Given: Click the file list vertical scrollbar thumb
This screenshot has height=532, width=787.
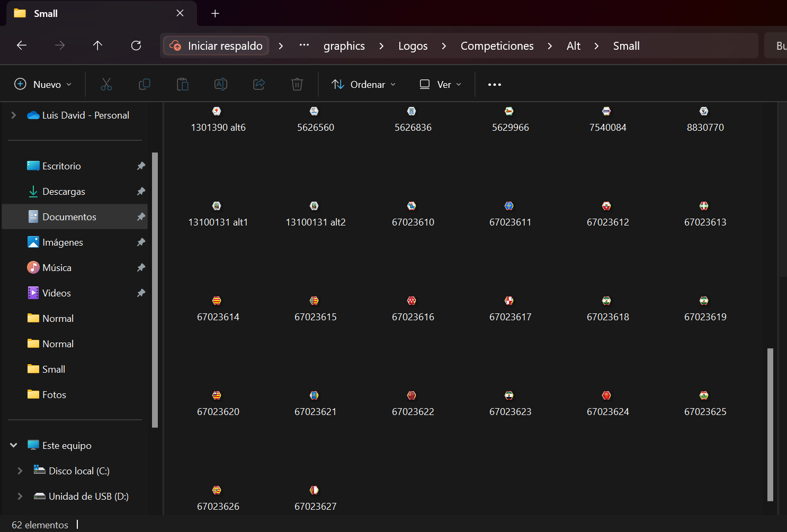Looking at the screenshot, I should coord(770,425).
